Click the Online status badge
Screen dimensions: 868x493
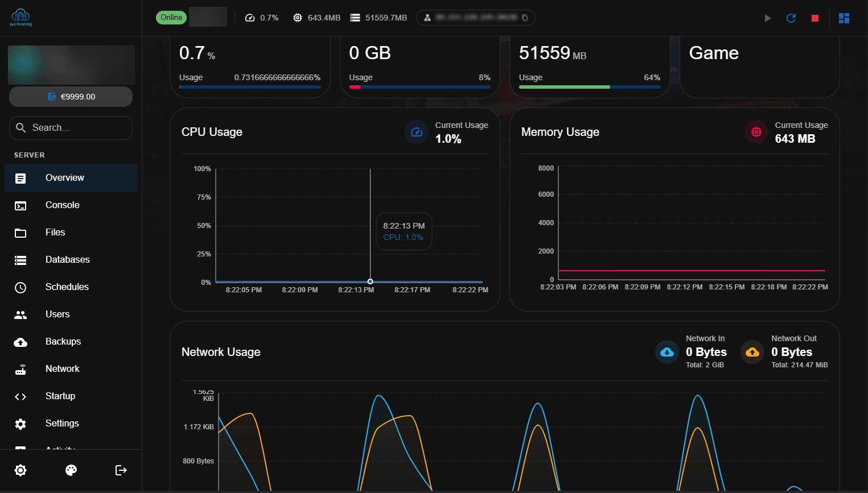(x=171, y=18)
